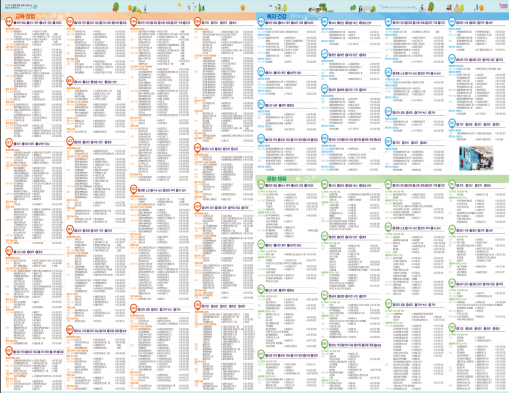Viewport: 509px width, 393px height.
Task: Click the pink logo in the top-right corner
Action: [x=504, y=6]
